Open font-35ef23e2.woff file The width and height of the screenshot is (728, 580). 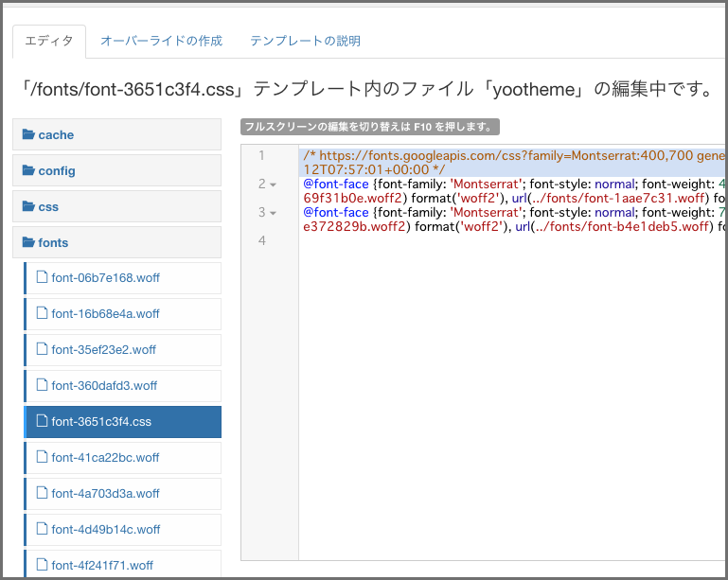click(x=104, y=350)
